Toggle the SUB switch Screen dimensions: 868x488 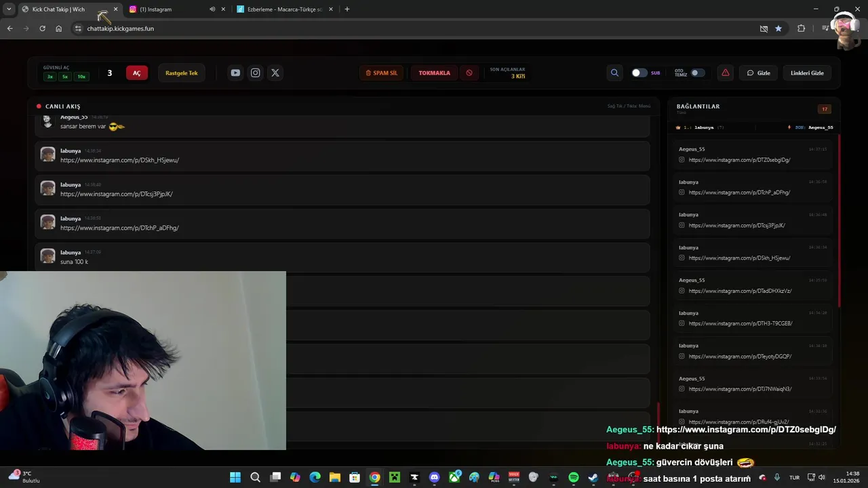pos(639,73)
